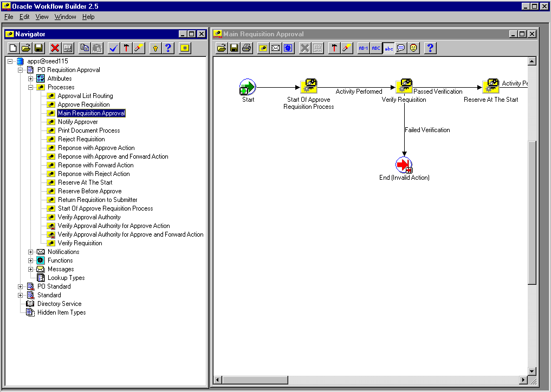Toggle the smiley face performer display button
The image size is (551, 392).
point(413,48)
